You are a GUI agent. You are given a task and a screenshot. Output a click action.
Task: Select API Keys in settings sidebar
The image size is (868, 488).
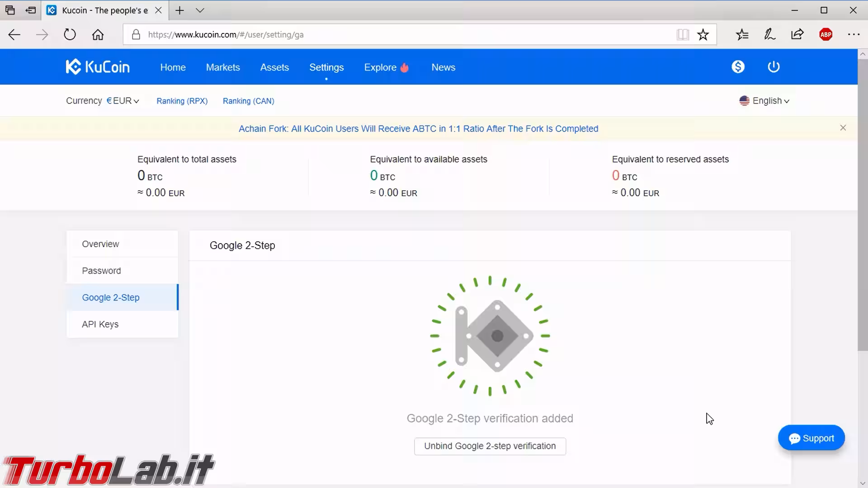(x=100, y=324)
